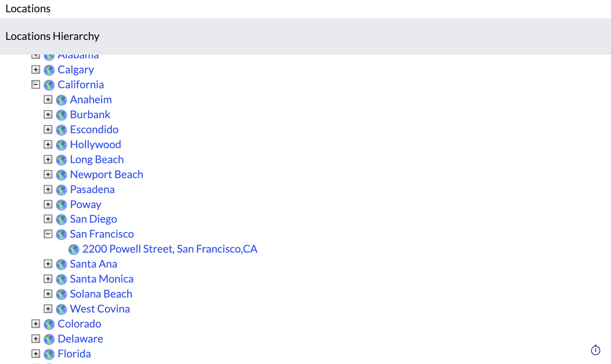The width and height of the screenshot is (611, 364).
Task: Expand the Long Beach node
Action: [48, 159]
